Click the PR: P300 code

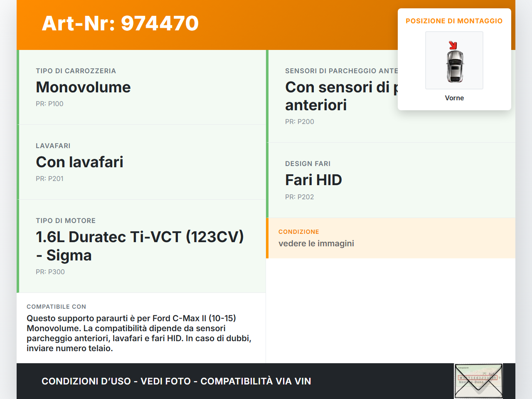tap(50, 272)
